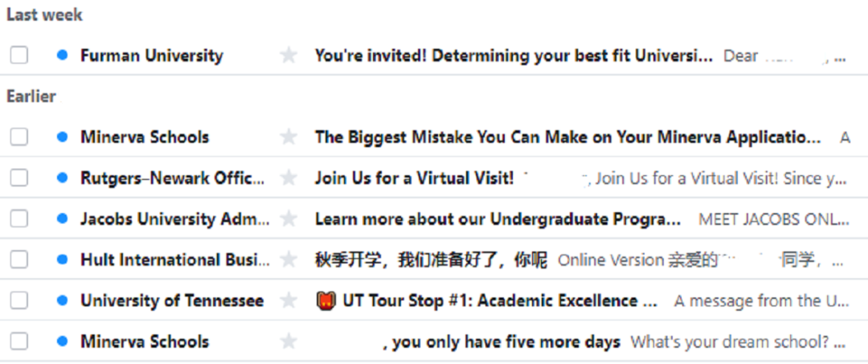The height and width of the screenshot is (364, 868).
Task: Click the unread dot beside Jacobs University
Action: click(62, 219)
